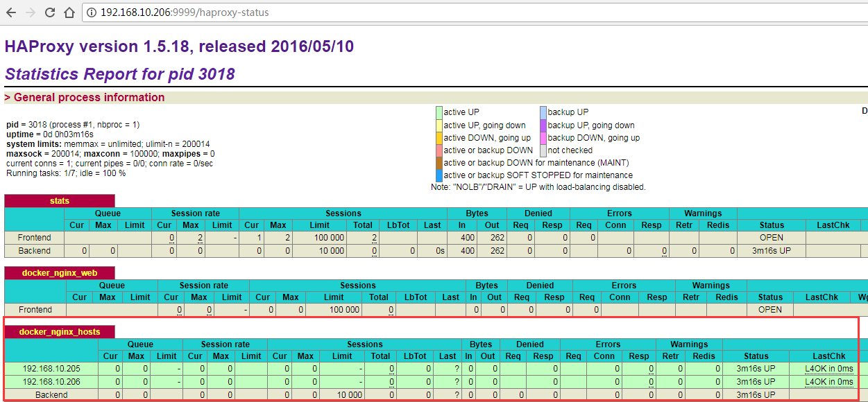Click the 'active or backup DOWN' red swatch
This screenshot has height=402, width=868.
coord(439,150)
